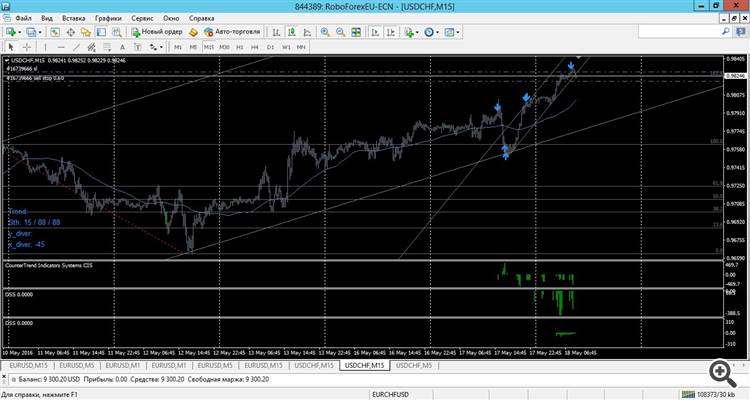Close the terminal panel with its x
Image resolution: width=750 pixels, height=400 pixels.
[x=4, y=376]
